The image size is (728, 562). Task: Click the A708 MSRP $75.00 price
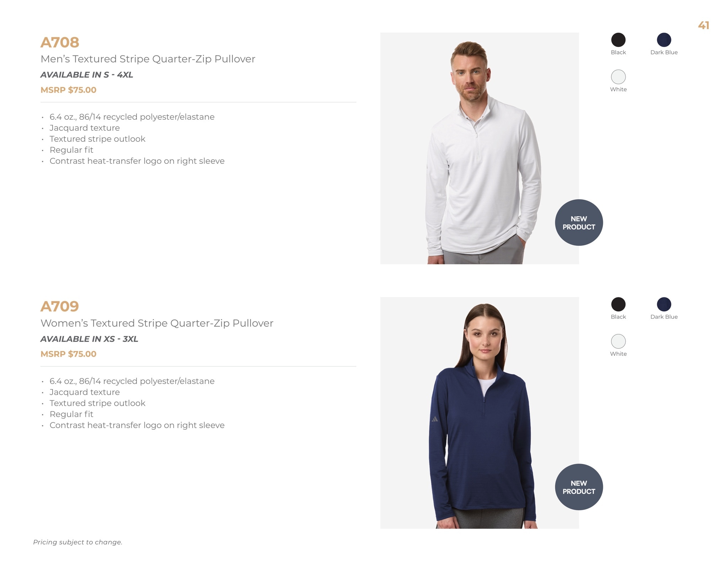pos(68,90)
